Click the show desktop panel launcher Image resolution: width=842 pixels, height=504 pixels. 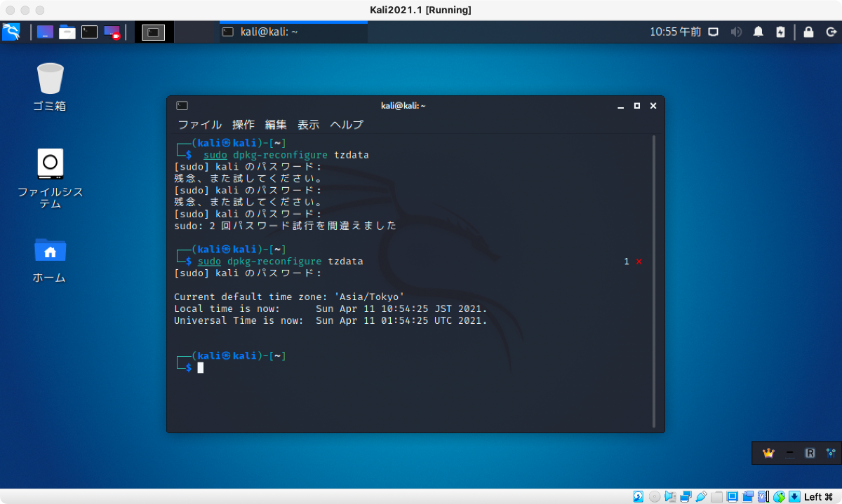(45, 32)
